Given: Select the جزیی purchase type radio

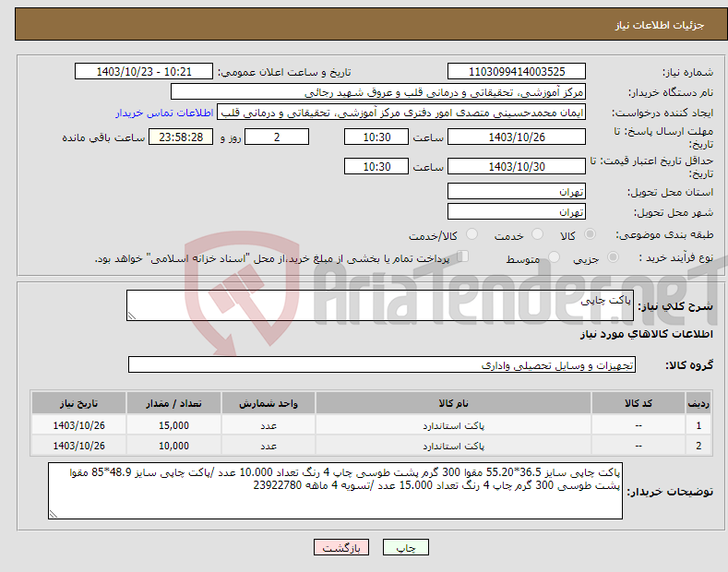Looking at the screenshot, I should tap(613, 257).
